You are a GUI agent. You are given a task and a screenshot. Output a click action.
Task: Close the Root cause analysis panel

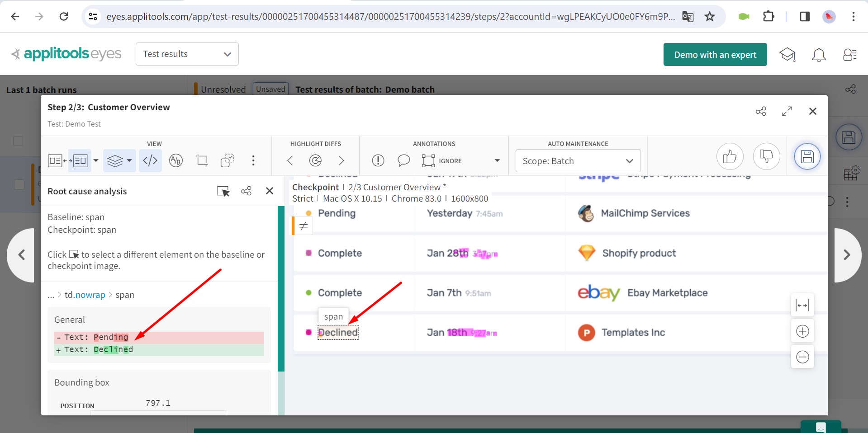coord(270,191)
